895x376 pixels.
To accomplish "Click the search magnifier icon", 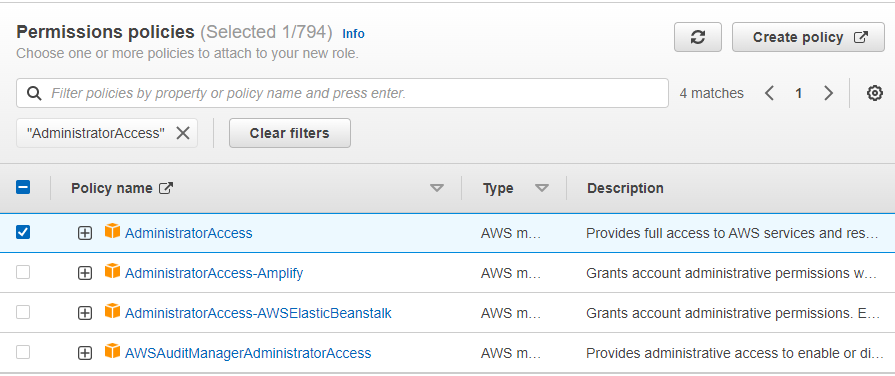I will [34, 93].
